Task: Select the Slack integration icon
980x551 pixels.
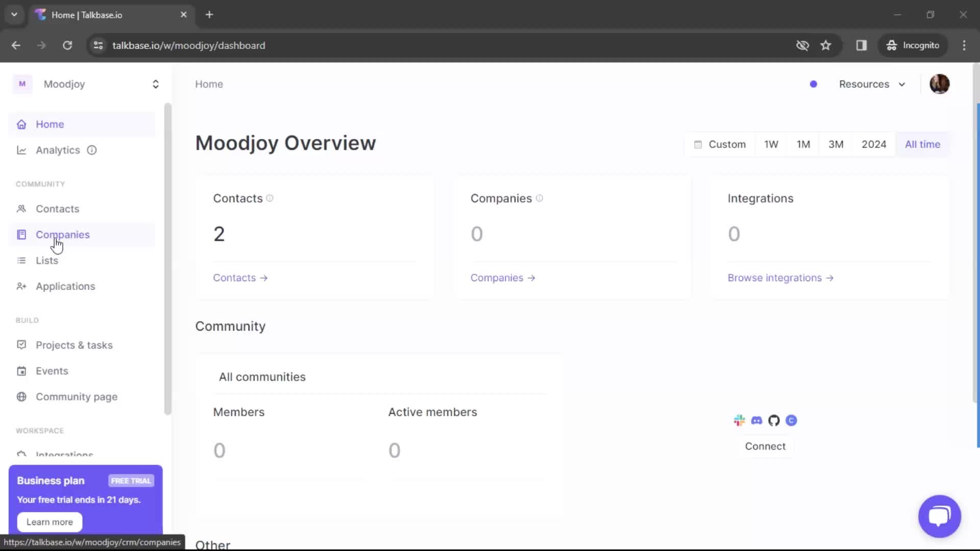Action: point(740,420)
